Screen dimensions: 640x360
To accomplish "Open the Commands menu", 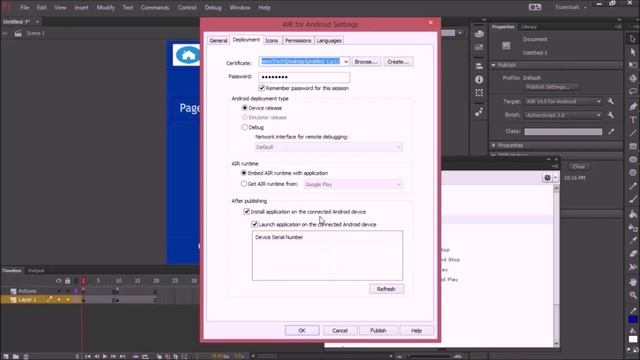I will tap(155, 7).
